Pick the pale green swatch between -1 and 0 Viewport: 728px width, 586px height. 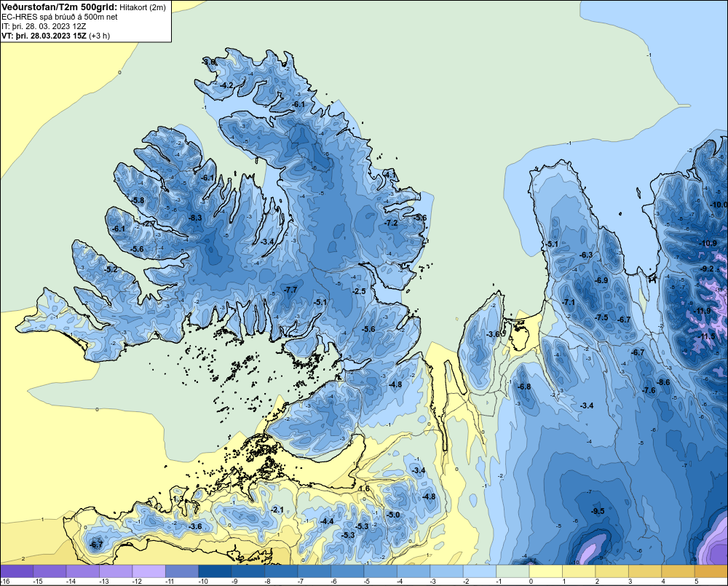pyautogui.click(x=513, y=571)
